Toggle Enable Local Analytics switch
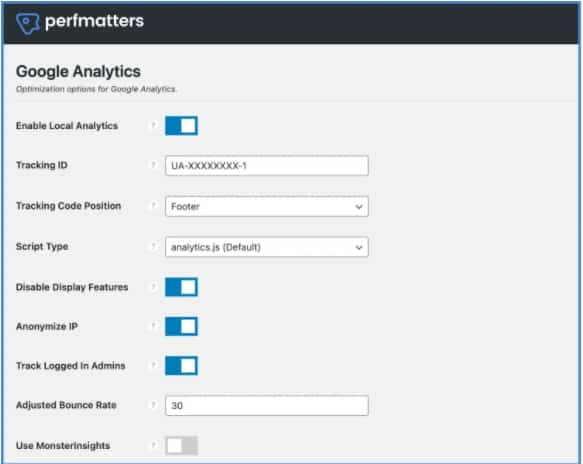 click(181, 126)
